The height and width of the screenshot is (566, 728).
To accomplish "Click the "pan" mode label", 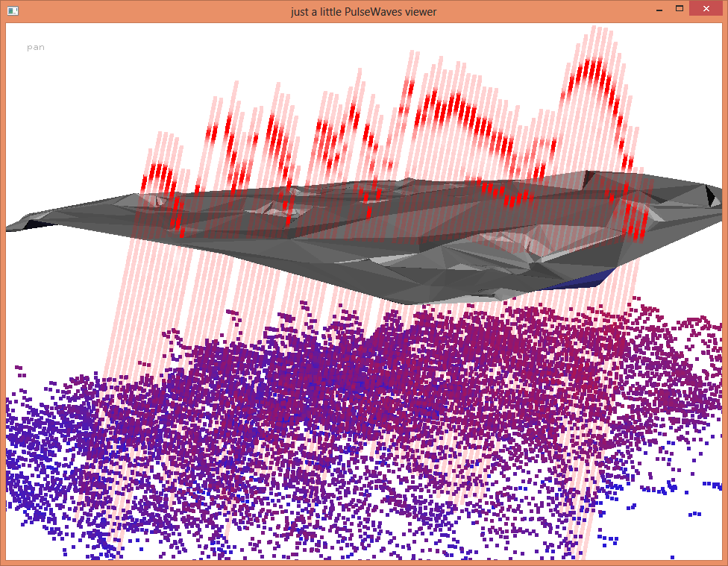I will 36,48.
